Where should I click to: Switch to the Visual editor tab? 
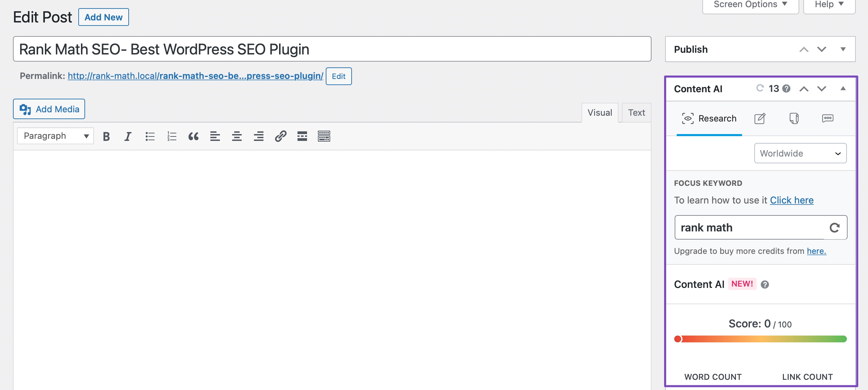click(600, 113)
